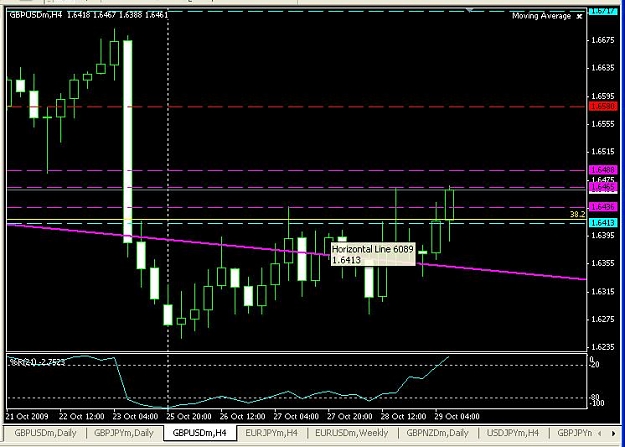Click the Moving Average label text
The height and width of the screenshot is (447, 625).
(x=541, y=16)
